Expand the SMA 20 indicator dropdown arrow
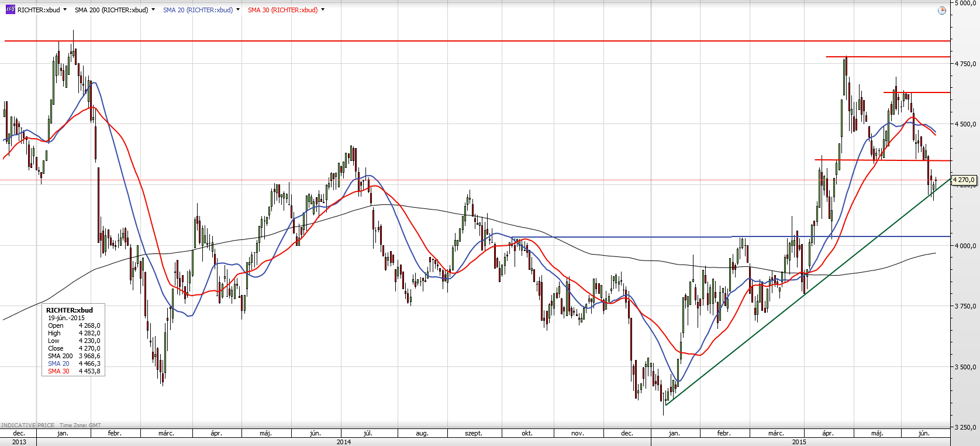The image size is (980, 446). (x=238, y=10)
